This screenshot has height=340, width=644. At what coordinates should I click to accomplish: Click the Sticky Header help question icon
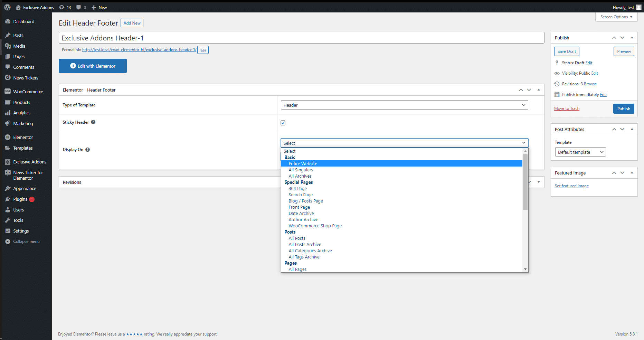click(93, 122)
